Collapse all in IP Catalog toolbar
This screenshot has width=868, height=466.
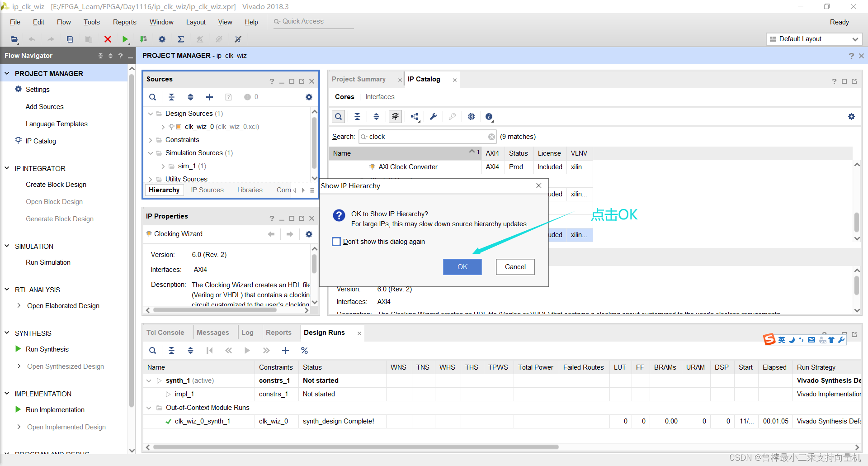(357, 117)
